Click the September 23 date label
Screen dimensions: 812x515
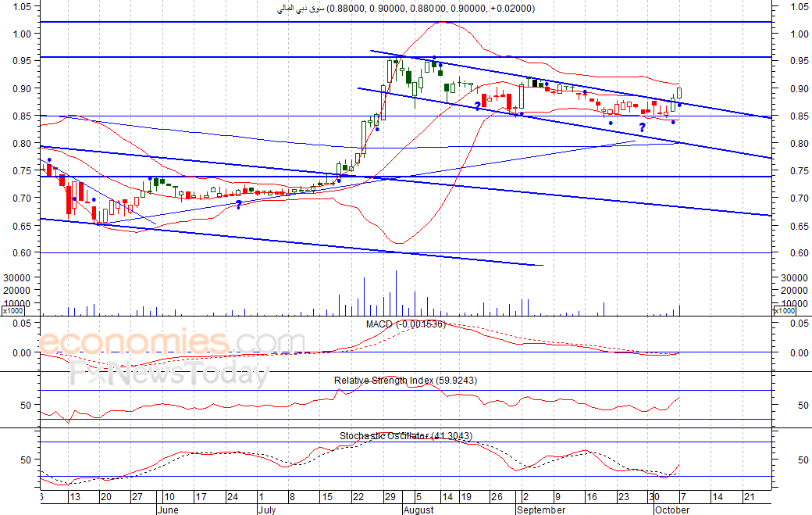click(624, 497)
